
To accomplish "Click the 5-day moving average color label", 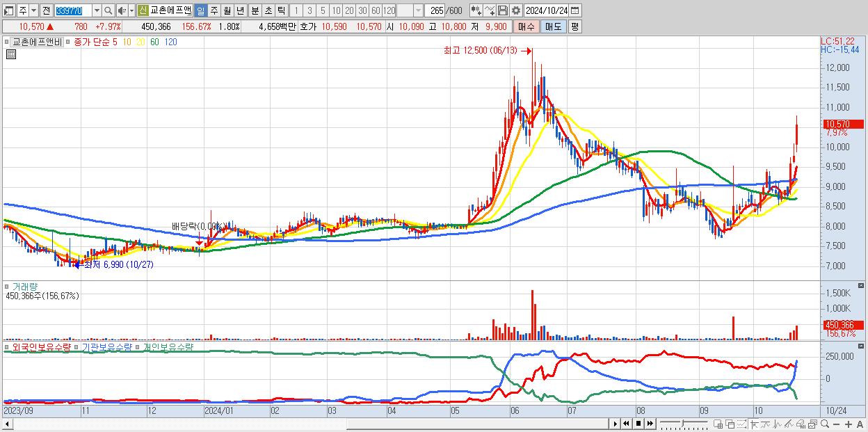I will click(x=115, y=42).
